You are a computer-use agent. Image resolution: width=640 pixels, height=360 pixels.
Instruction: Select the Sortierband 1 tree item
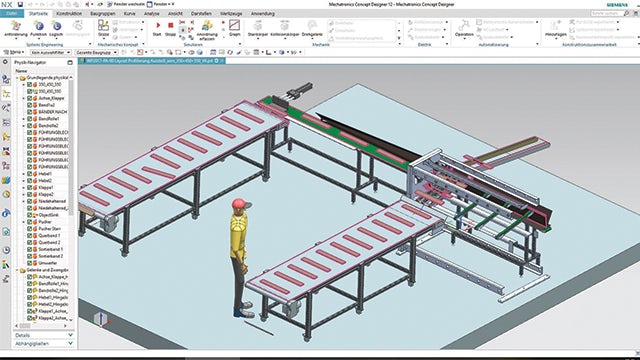(x=51, y=249)
